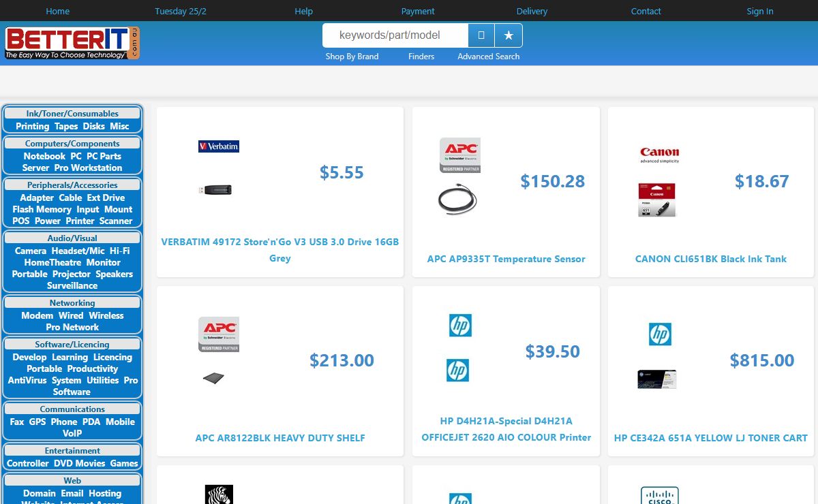Go to the Payment page
Screen dimensions: 818x504
pos(418,11)
